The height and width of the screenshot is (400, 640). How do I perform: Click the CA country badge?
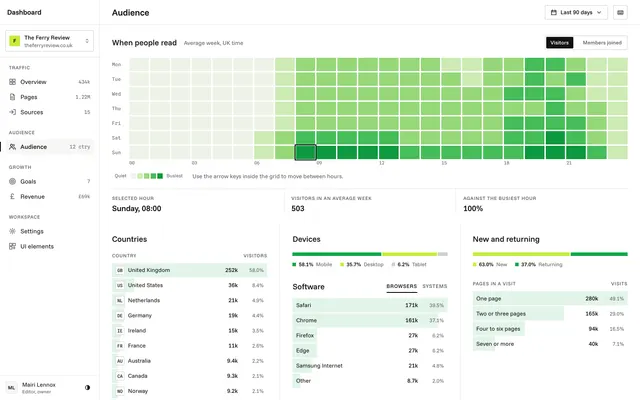[x=120, y=376]
